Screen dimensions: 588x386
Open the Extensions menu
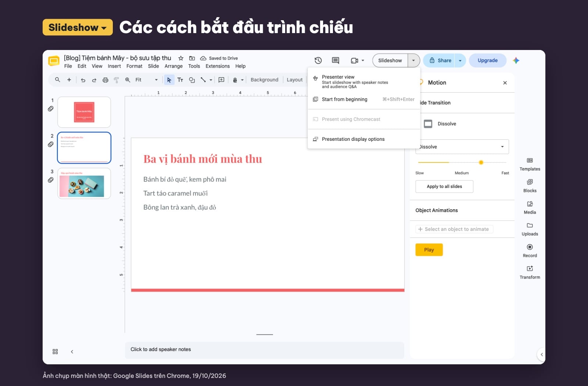(218, 66)
